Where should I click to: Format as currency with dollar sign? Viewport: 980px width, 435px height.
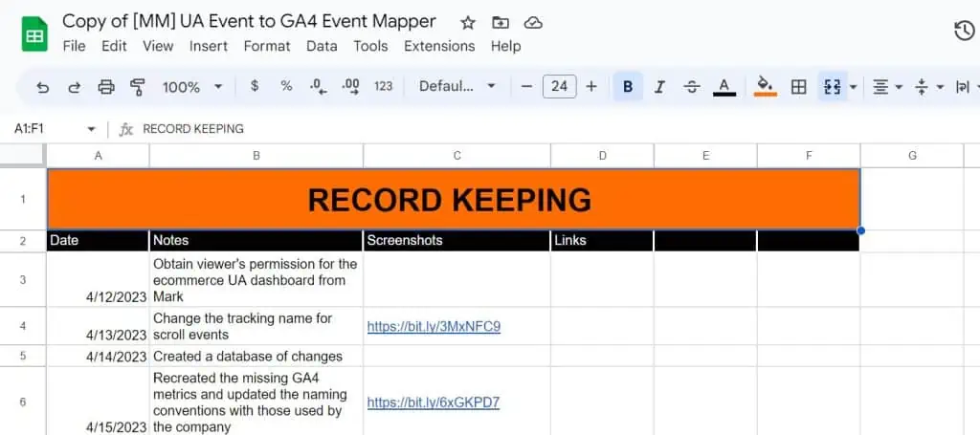click(255, 86)
